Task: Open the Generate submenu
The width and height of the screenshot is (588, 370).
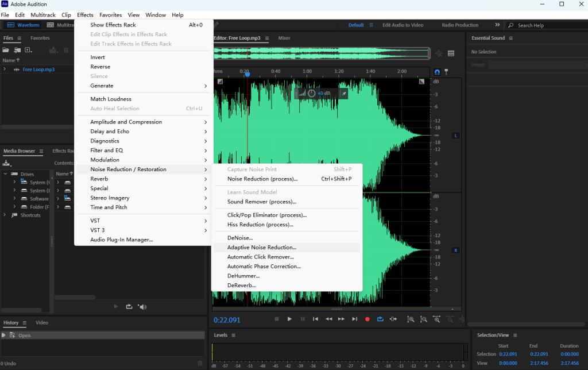Action: pyautogui.click(x=143, y=86)
